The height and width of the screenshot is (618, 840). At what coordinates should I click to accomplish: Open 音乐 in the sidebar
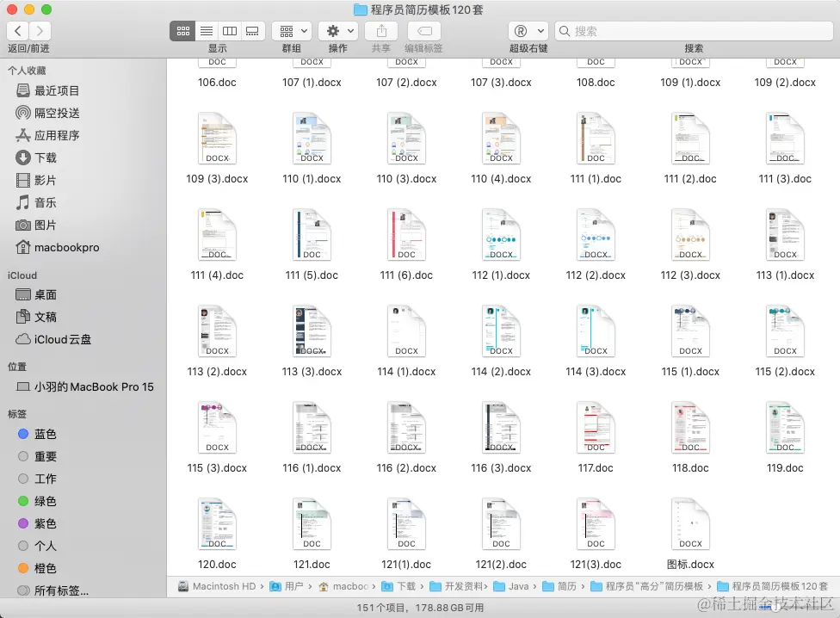point(36,203)
